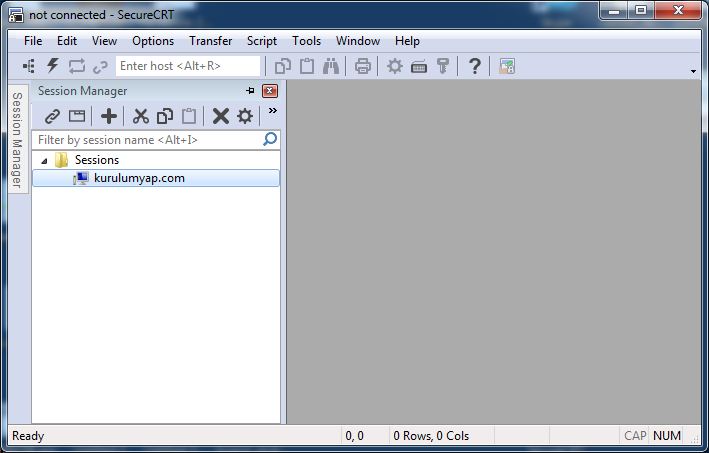
Task: Click the Print icon
Action: pos(363,66)
